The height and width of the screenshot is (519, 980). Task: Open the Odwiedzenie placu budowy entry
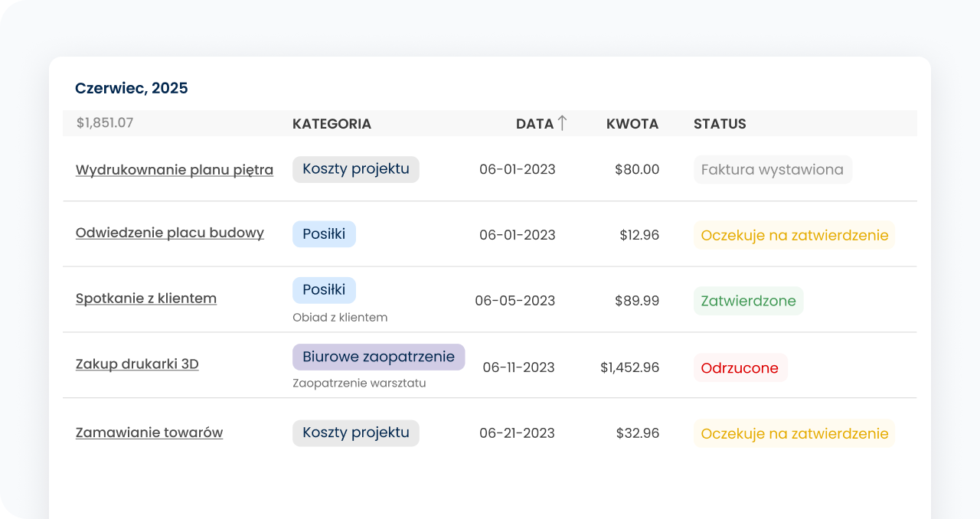tap(169, 233)
